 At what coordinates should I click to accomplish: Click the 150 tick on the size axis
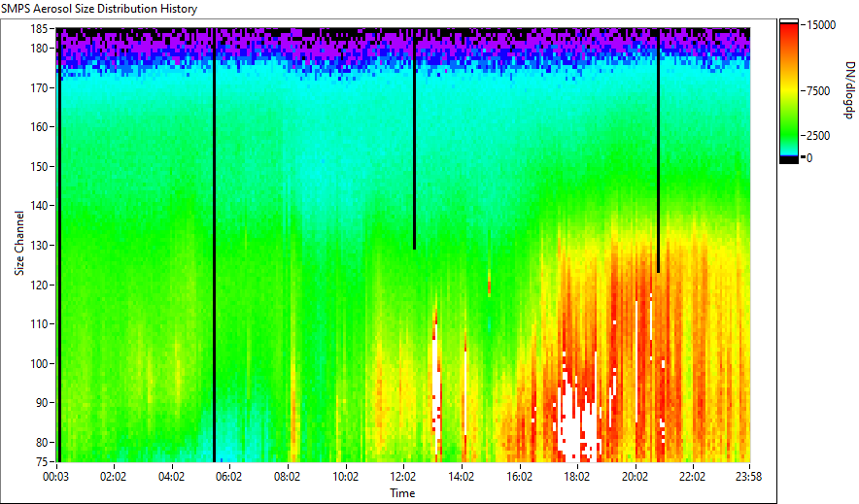pyautogui.click(x=40, y=167)
